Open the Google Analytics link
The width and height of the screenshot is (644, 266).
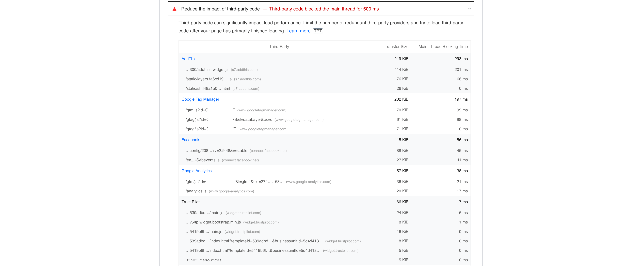tap(197, 171)
